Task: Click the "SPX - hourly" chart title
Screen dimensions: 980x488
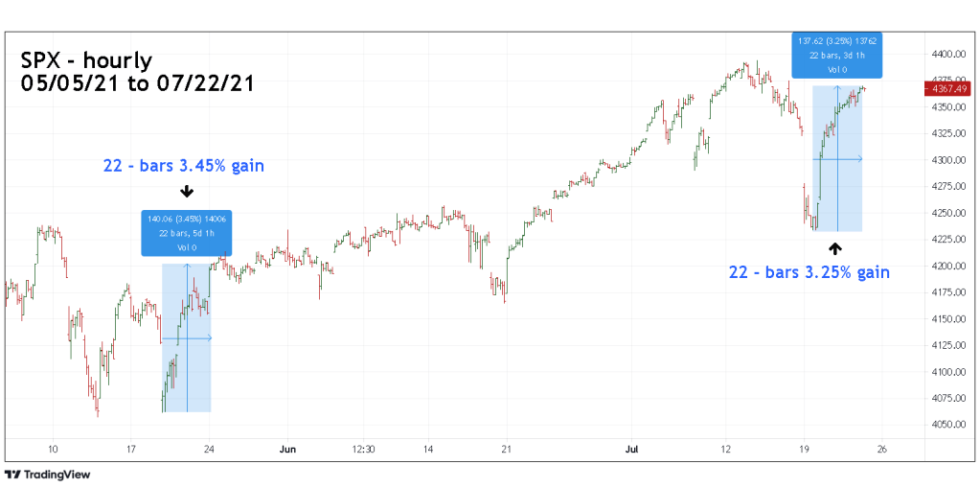Action: click(86, 60)
